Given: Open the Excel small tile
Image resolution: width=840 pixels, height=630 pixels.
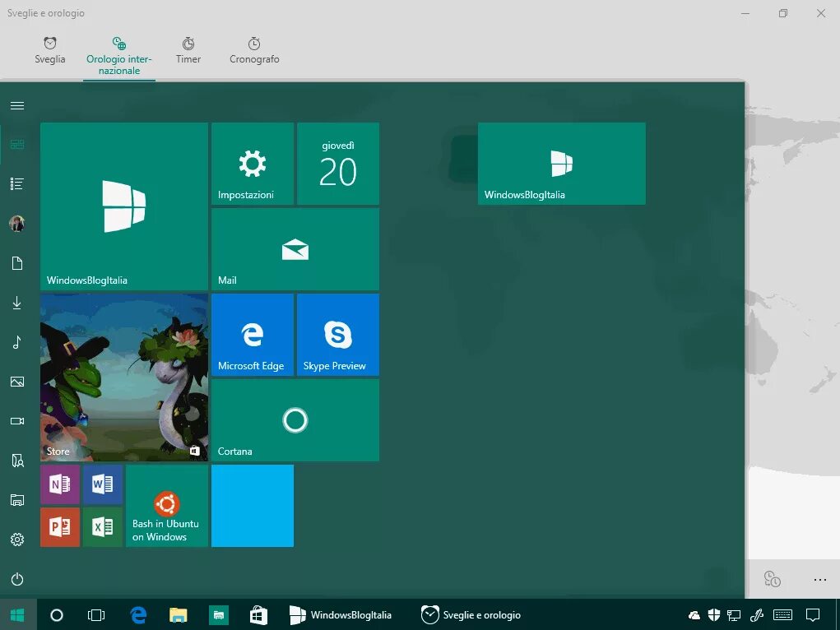Looking at the screenshot, I should [x=102, y=527].
